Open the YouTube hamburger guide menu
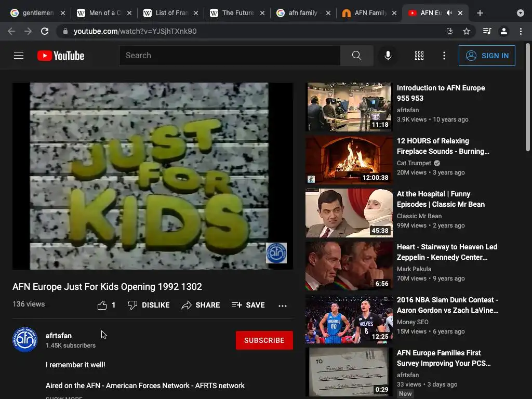Viewport: 532px width, 399px height. (19, 55)
